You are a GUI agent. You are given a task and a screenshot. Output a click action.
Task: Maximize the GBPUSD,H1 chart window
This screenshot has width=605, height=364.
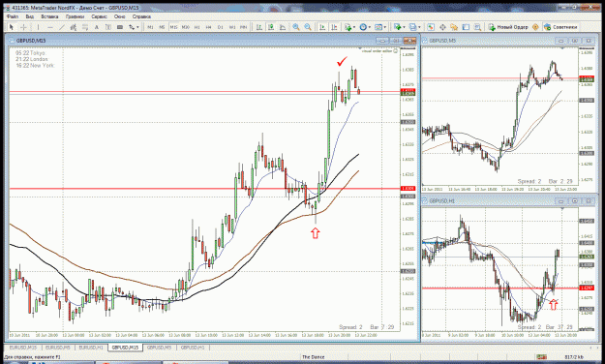[575, 200]
